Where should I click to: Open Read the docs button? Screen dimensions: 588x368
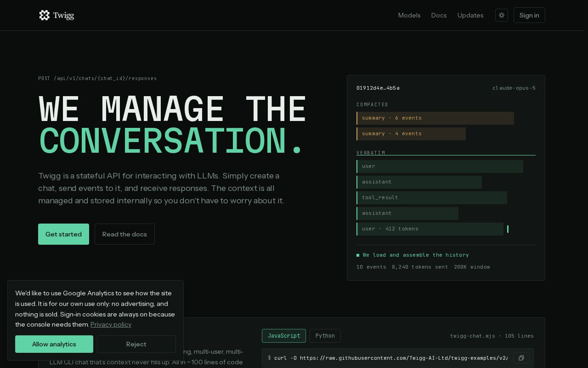[x=124, y=234]
